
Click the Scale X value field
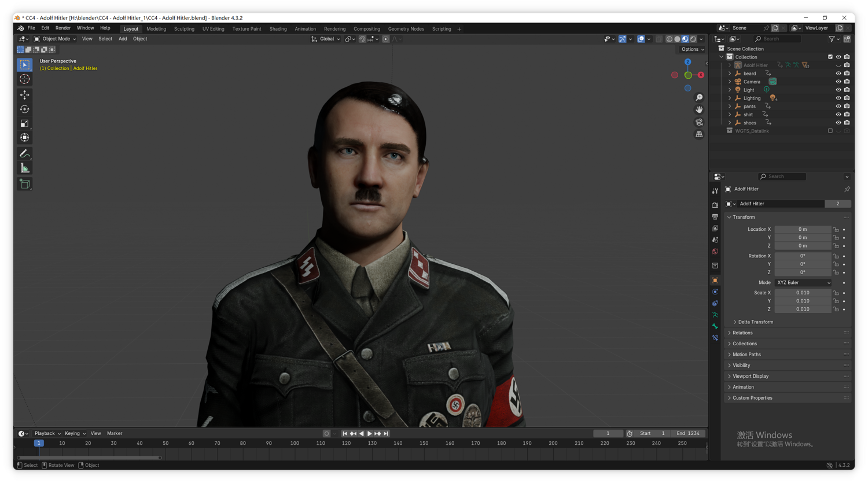point(803,293)
